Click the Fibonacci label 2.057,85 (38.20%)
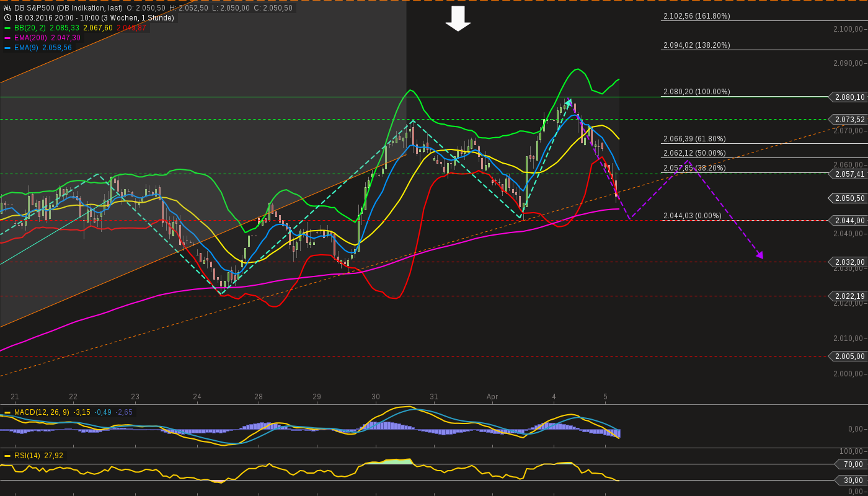The width and height of the screenshot is (868, 496). pyautogui.click(x=694, y=168)
